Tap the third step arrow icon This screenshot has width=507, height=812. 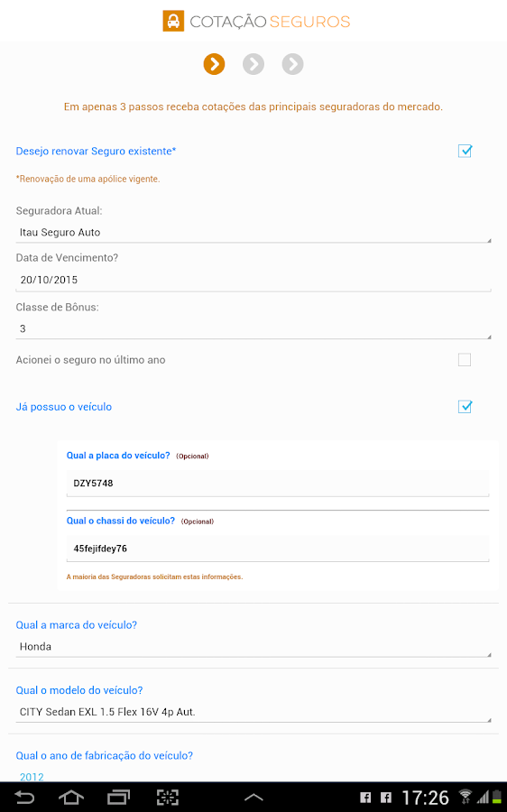click(292, 64)
